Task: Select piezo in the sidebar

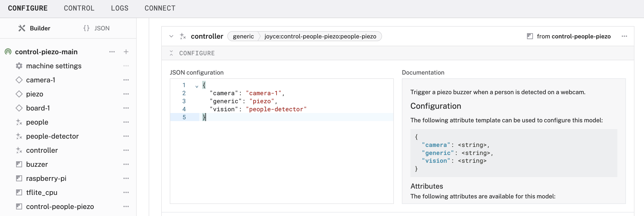Action: tap(35, 94)
